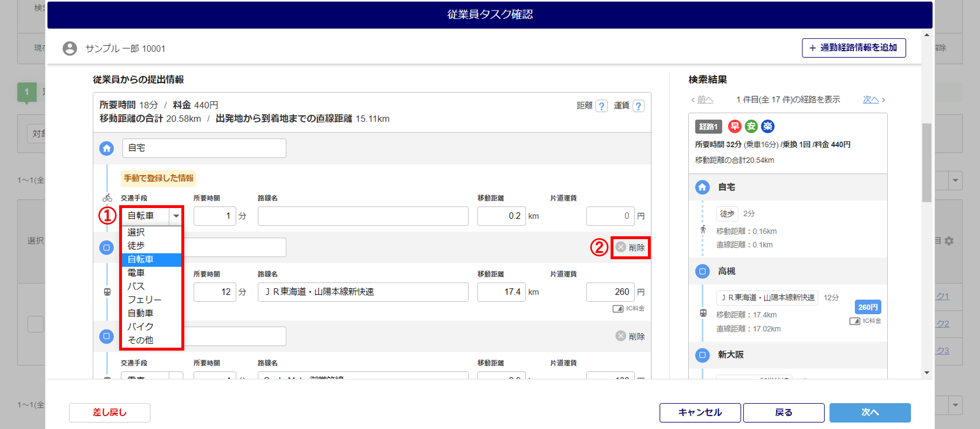Click the home icon in search results 自宅
Viewport: 980px width, 429px height.
tap(702, 187)
